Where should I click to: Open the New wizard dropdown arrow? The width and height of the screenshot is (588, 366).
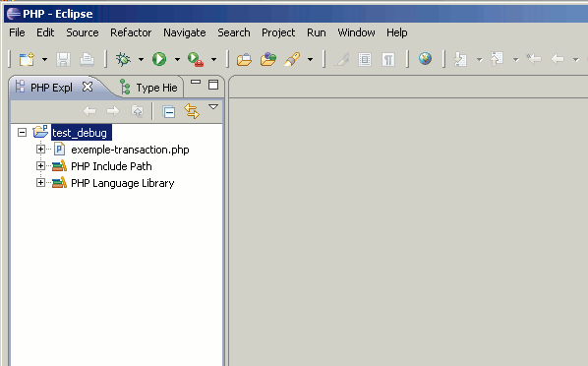click(44, 59)
